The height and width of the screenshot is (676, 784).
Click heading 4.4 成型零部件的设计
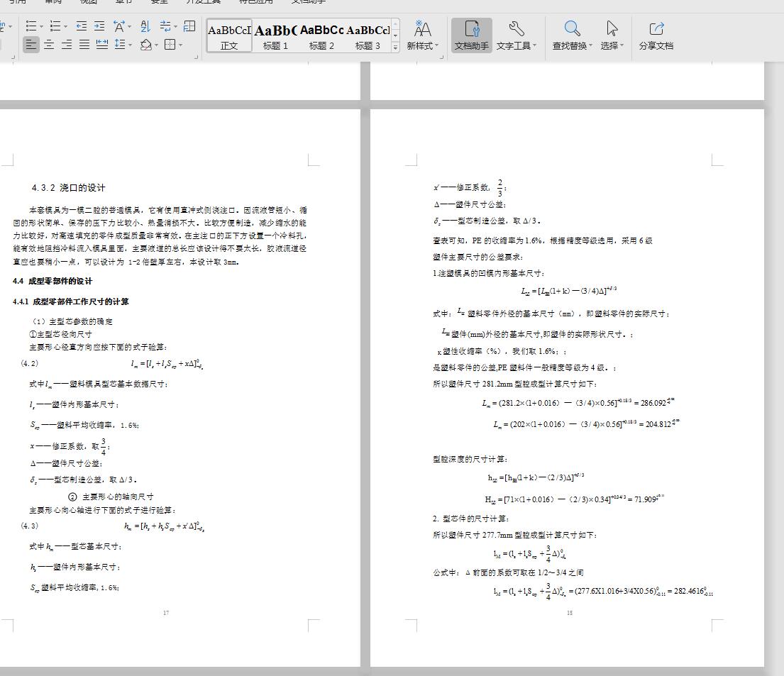pos(53,281)
